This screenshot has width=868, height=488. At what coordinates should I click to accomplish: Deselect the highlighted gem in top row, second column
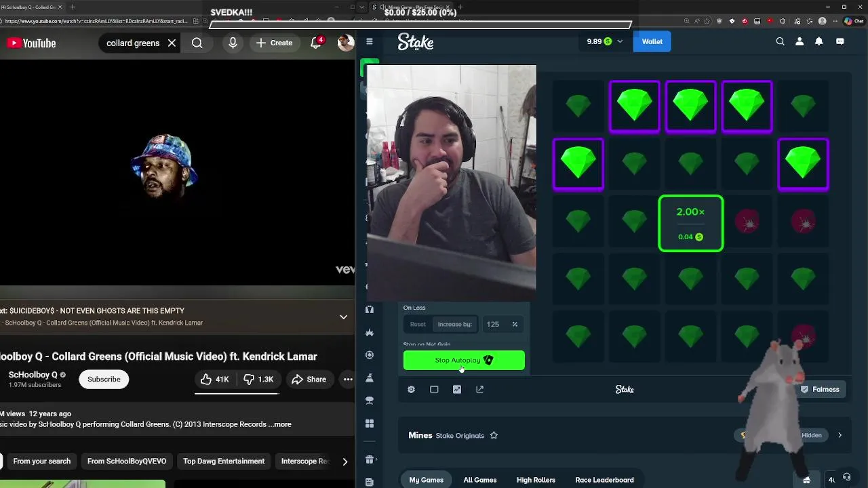(634, 106)
